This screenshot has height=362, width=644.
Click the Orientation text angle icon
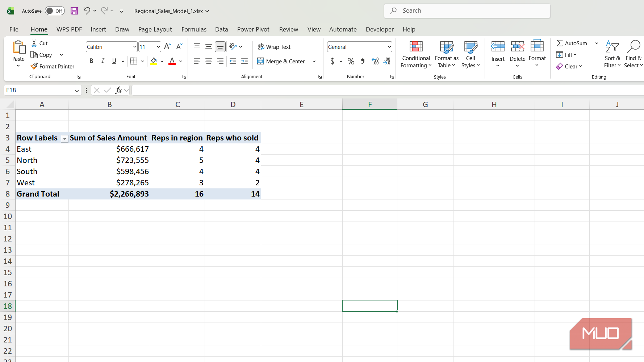point(233,46)
